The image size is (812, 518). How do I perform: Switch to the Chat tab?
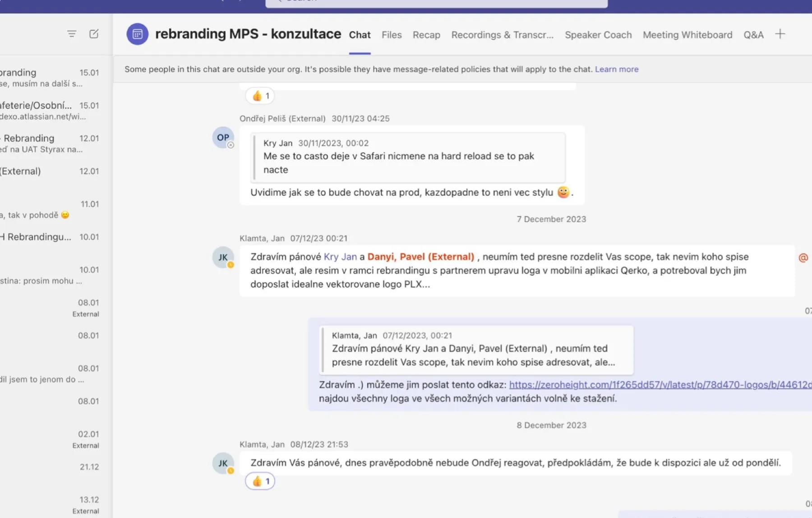[360, 35]
